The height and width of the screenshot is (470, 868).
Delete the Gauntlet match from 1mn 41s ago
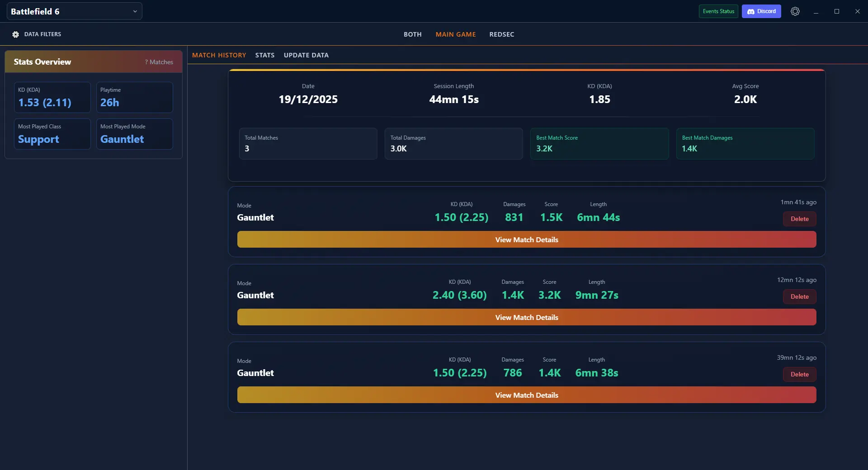coord(799,219)
